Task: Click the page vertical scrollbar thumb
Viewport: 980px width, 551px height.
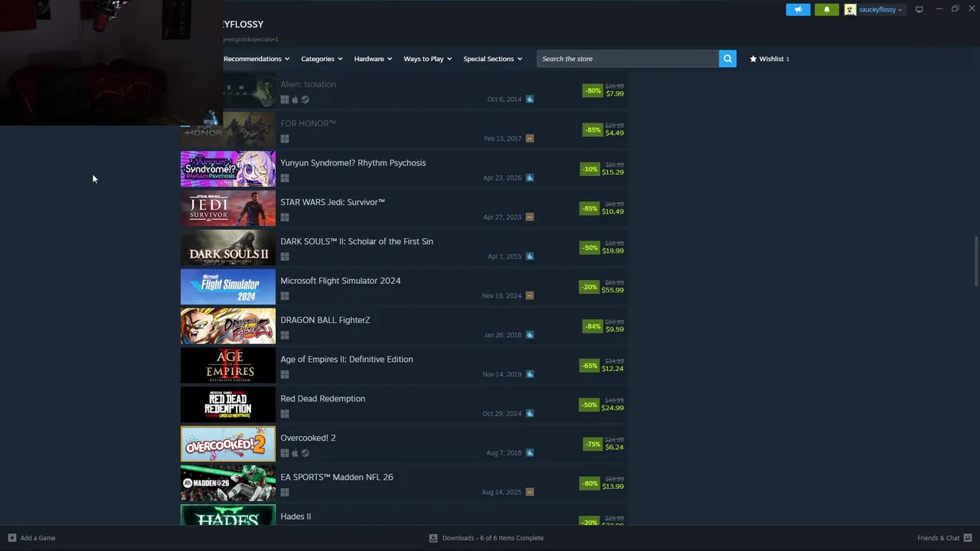Action: [x=976, y=262]
